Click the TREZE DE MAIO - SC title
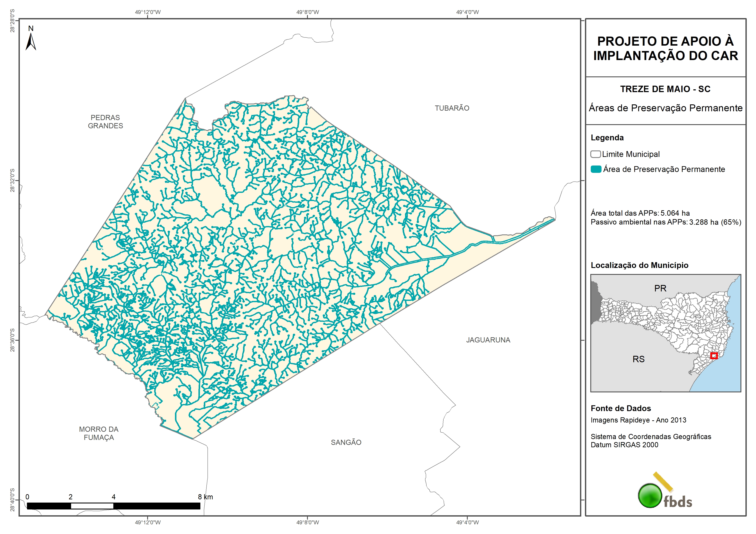Screen dimensions: 756x534 coord(665,89)
